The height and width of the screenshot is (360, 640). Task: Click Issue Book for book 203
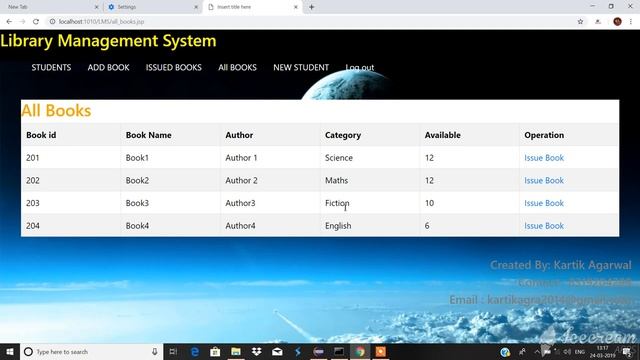(x=544, y=203)
